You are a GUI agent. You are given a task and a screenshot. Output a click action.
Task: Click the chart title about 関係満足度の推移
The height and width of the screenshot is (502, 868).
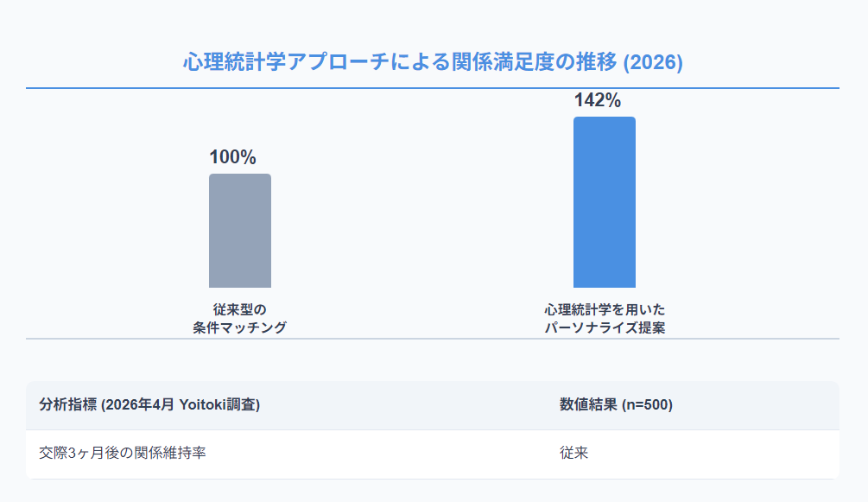433,62
